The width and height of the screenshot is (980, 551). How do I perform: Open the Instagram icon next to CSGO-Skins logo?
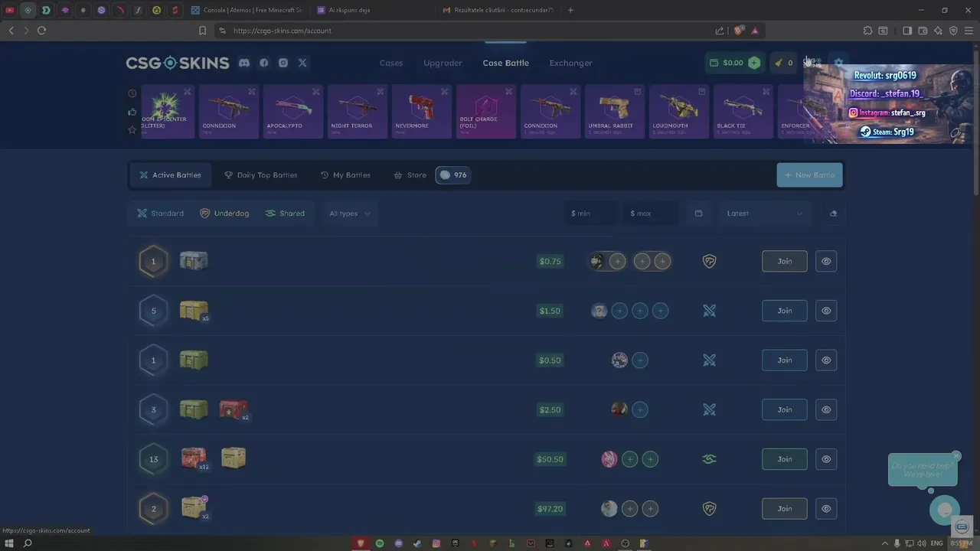point(283,63)
